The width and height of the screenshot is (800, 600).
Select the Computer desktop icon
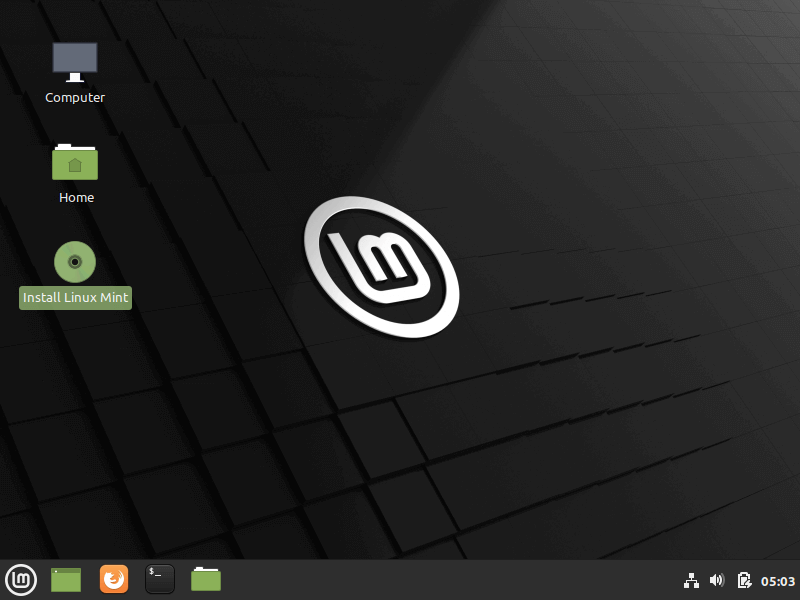click(x=75, y=62)
